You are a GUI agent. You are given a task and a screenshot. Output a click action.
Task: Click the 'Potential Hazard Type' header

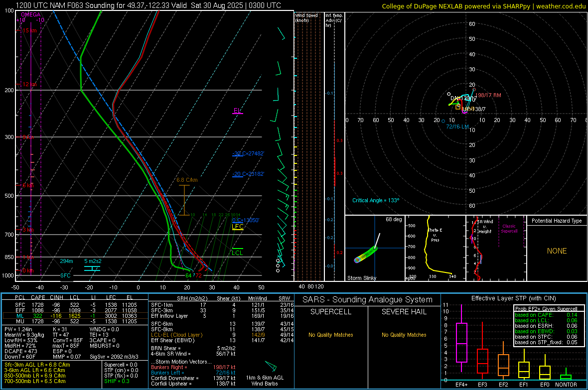557,221
